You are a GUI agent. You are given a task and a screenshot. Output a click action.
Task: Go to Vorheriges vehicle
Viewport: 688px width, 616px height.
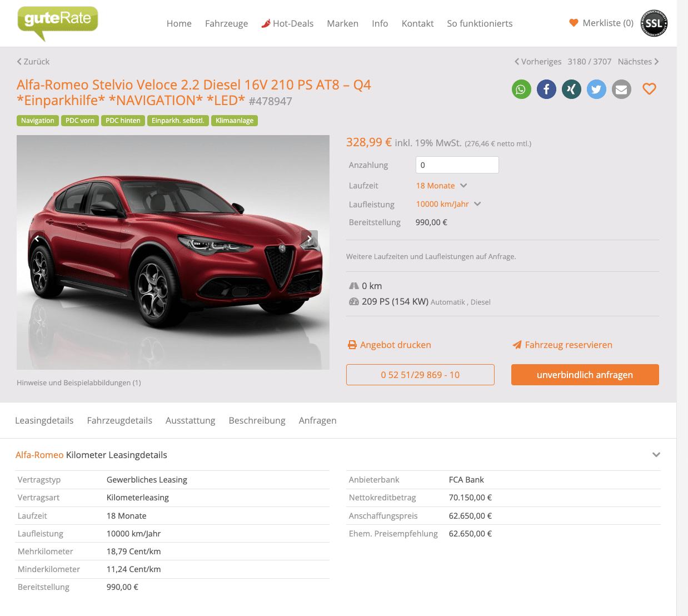point(538,62)
